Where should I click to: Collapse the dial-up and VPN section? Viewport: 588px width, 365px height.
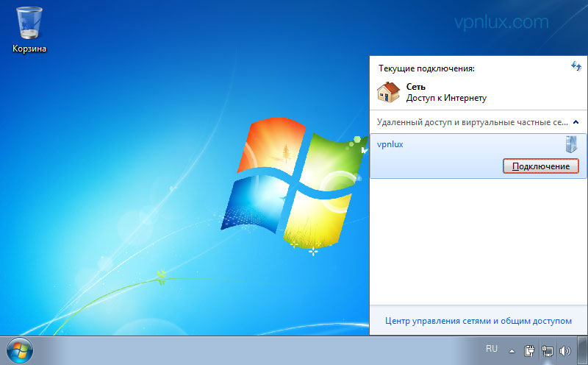coord(576,122)
